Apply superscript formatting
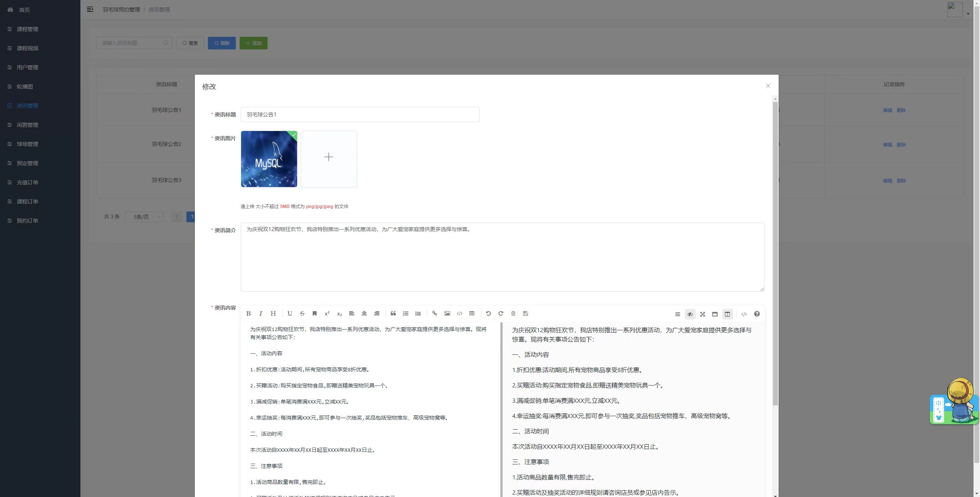The height and width of the screenshot is (497, 980). [327, 313]
